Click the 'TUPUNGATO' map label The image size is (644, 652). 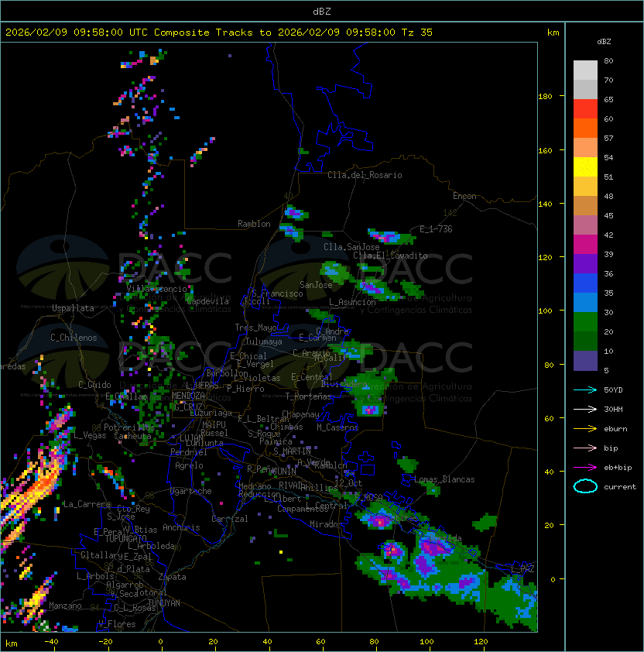125,538
